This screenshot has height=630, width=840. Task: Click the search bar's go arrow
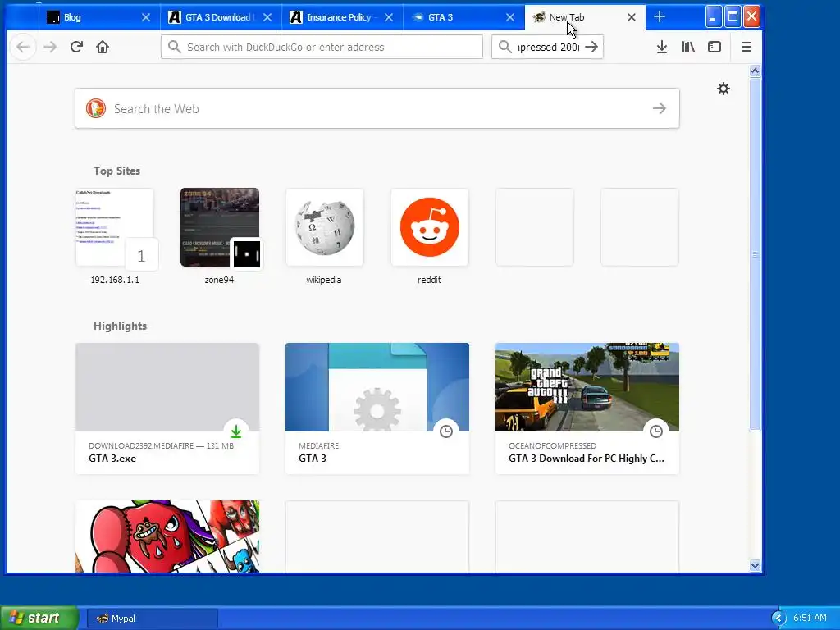[x=591, y=47]
